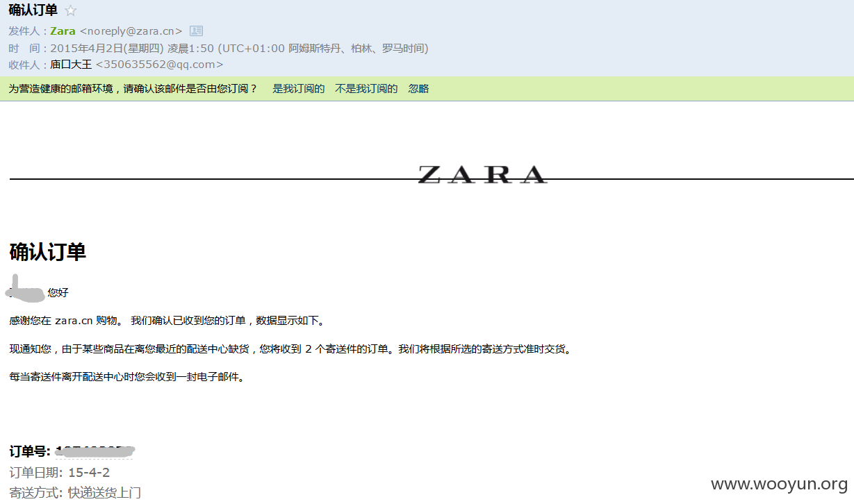Image resolution: width=854 pixels, height=504 pixels.
Task: Open the sender contact card icon
Action: pos(196,31)
